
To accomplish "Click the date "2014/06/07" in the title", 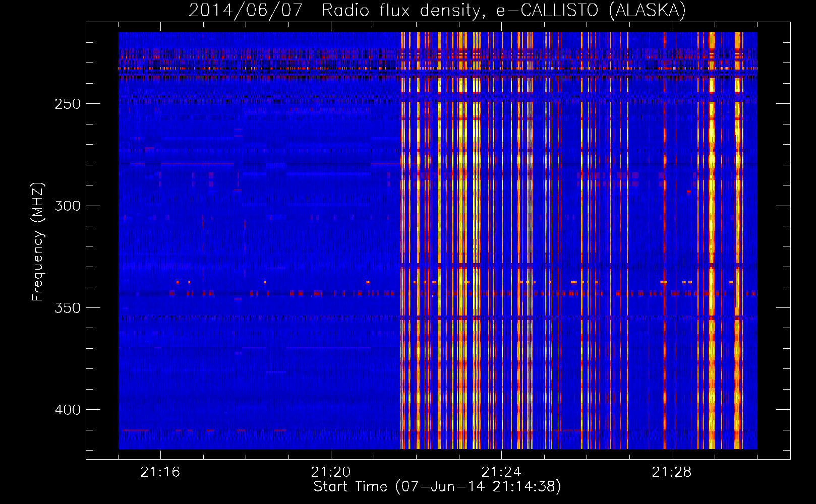I will click(246, 10).
